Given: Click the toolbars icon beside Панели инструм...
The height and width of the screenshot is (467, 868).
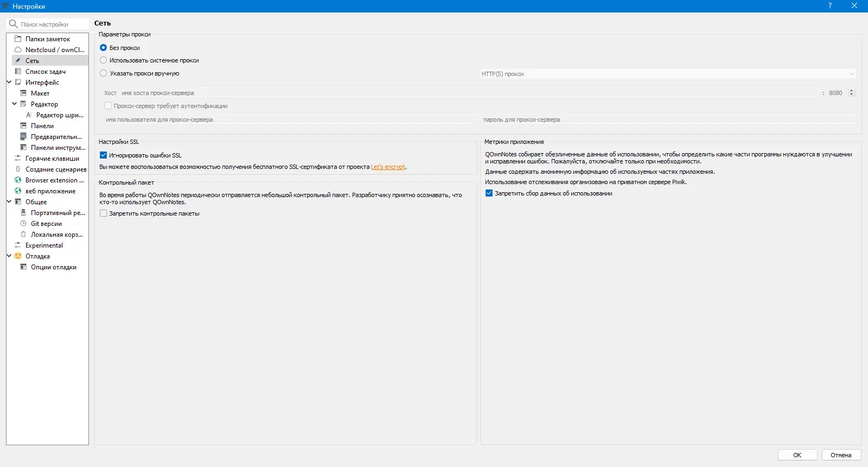Looking at the screenshot, I should tap(23, 147).
